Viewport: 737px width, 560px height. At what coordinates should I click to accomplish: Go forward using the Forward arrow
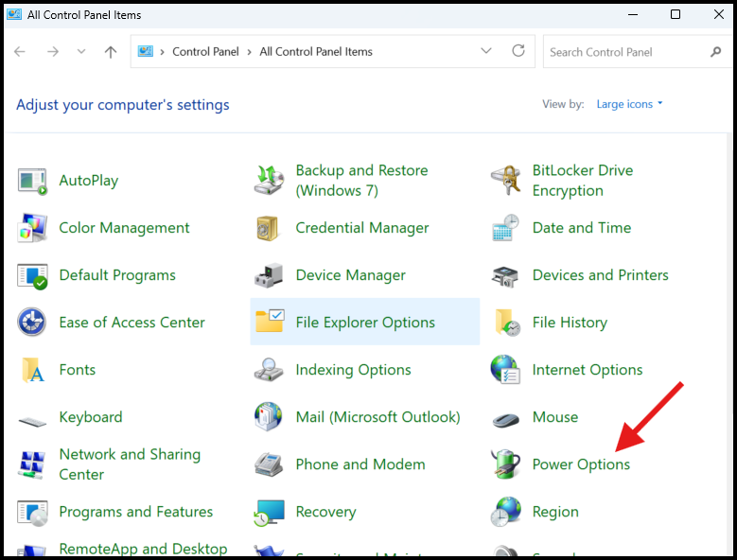point(53,51)
